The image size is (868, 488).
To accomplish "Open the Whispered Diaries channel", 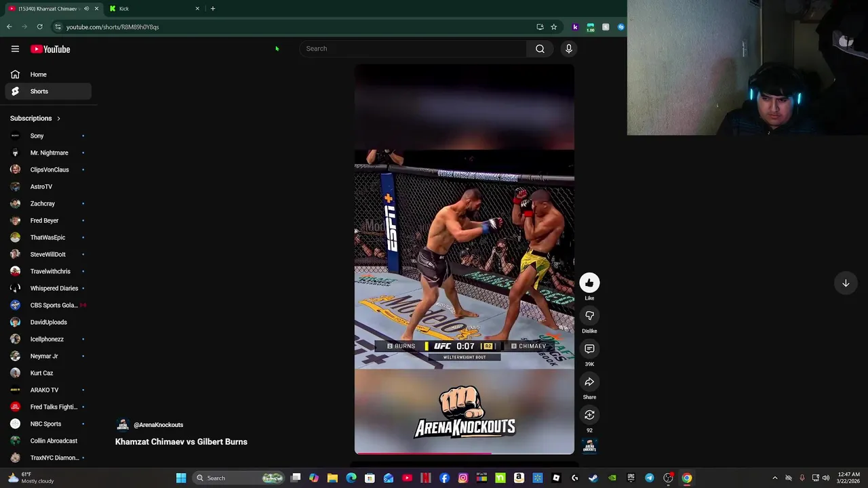I will [x=48, y=288].
